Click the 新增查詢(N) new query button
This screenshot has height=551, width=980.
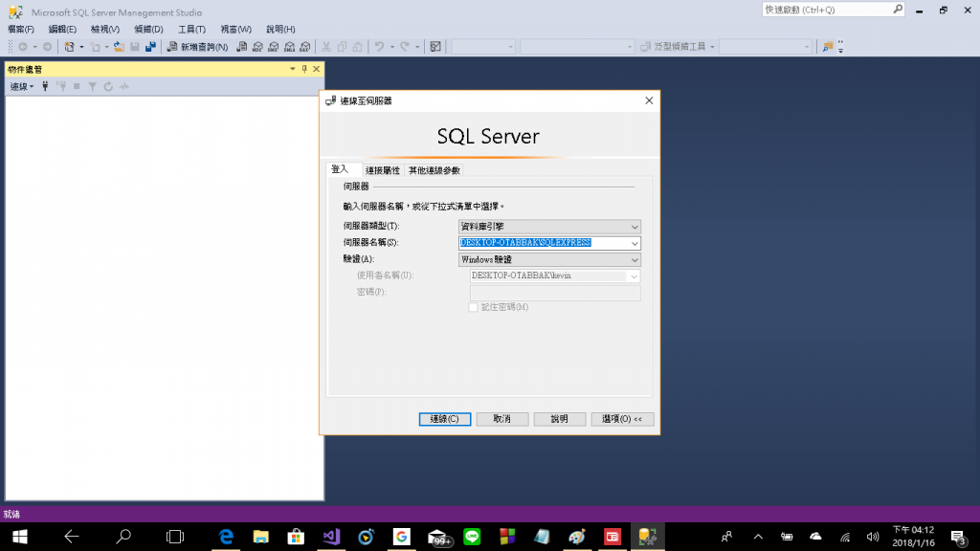[197, 47]
